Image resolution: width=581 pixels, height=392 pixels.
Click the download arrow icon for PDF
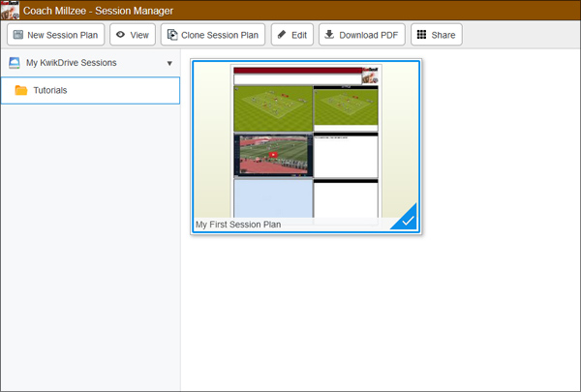pyautogui.click(x=329, y=35)
